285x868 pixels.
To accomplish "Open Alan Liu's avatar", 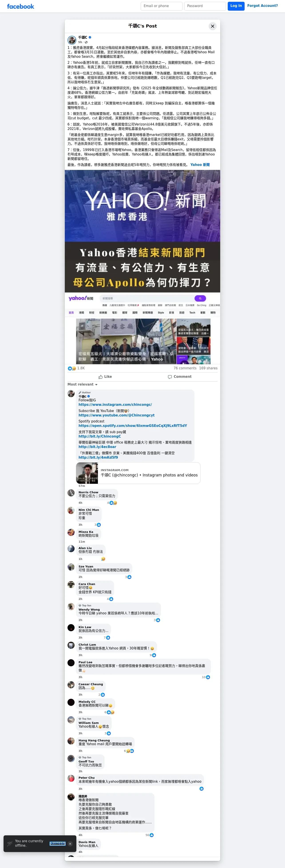I will pyautogui.click(x=71, y=549).
